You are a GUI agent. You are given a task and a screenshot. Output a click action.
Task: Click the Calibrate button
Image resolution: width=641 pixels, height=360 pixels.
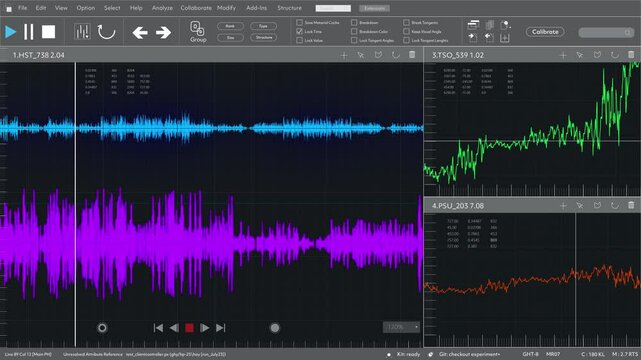click(x=545, y=31)
